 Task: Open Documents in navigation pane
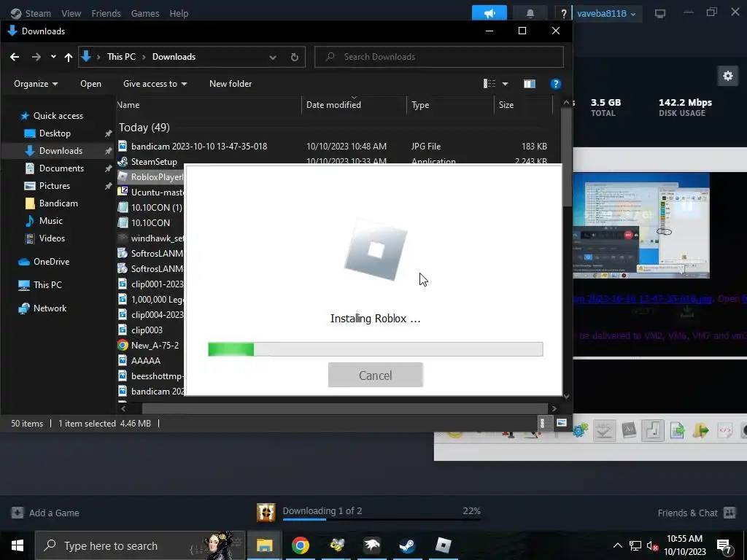61,168
